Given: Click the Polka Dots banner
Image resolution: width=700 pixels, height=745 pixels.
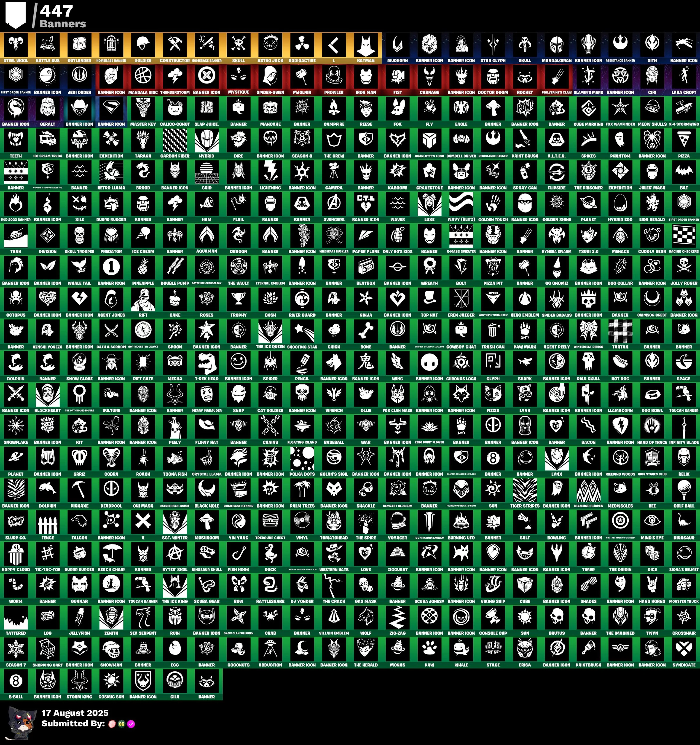Looking at the screenshot, I should coord(302,458).
